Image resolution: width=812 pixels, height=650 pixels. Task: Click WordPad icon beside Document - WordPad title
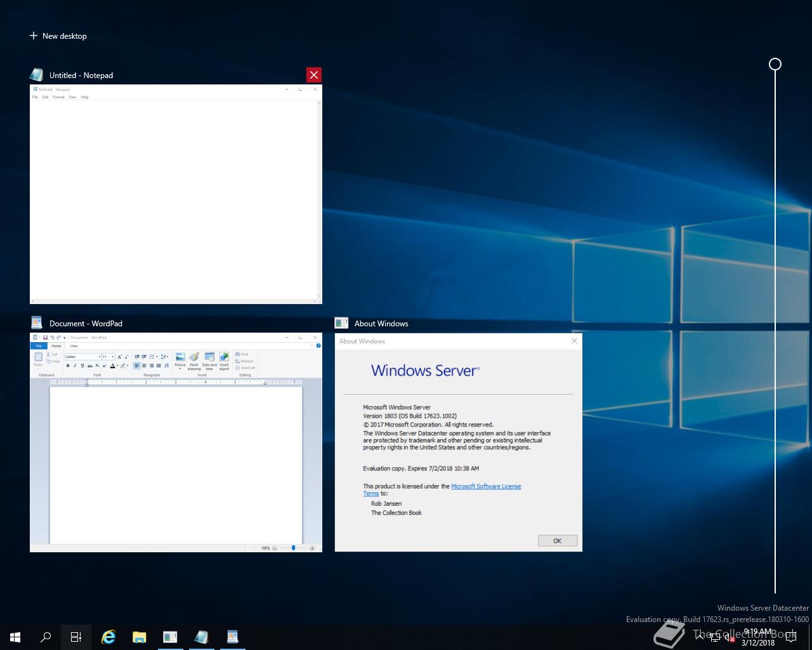37,323
